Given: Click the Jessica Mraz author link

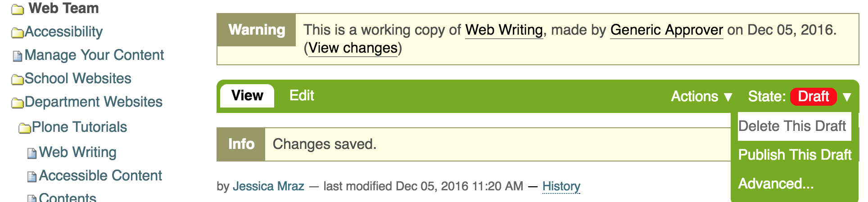Looking at the screenshot, I should click(268, 186).
